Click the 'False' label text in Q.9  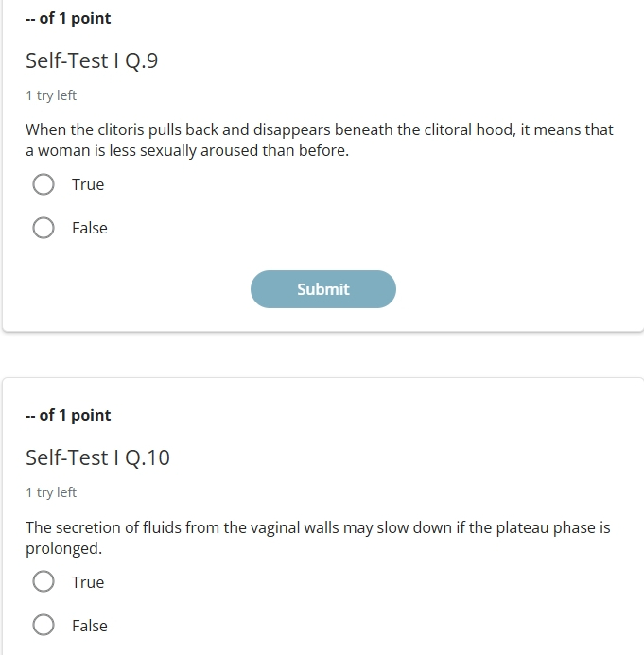90,228
